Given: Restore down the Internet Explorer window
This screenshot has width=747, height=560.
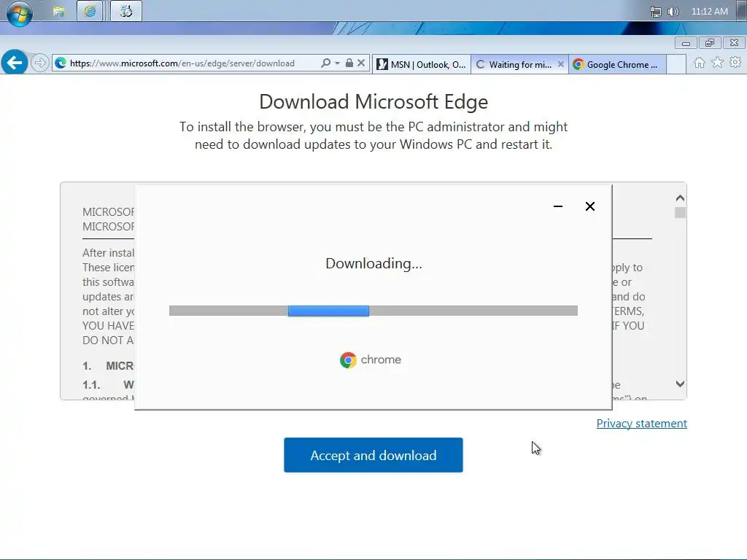Looking at the screenshot, I should click(x=710, y=43).
